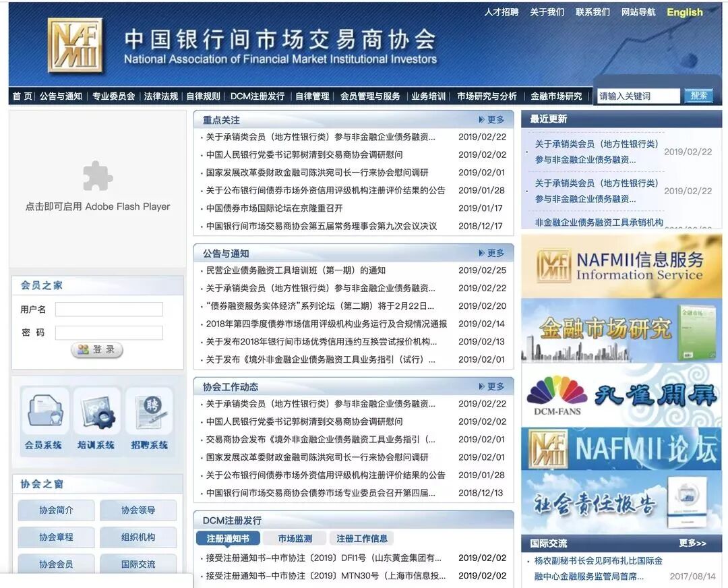728x588 pixels.
Task: Open the 招聘系统 recruitment system icon
Action: (148, 410)
